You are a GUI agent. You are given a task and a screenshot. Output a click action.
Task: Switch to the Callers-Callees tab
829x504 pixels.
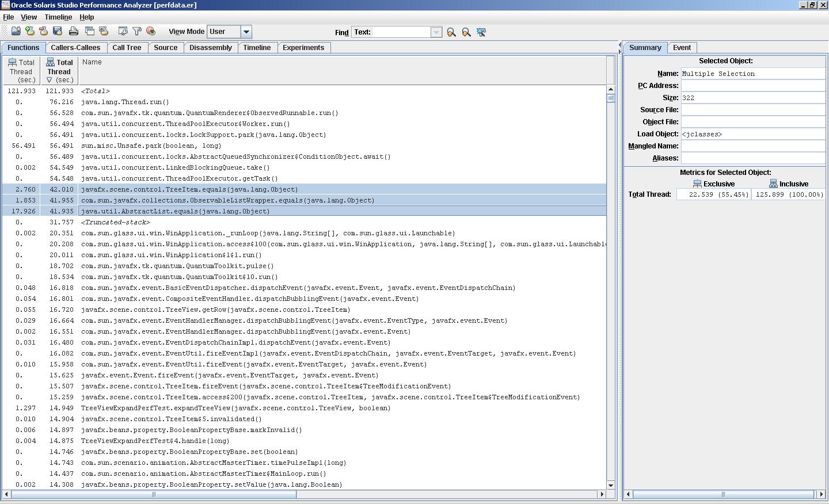click(x=75, y=48)
